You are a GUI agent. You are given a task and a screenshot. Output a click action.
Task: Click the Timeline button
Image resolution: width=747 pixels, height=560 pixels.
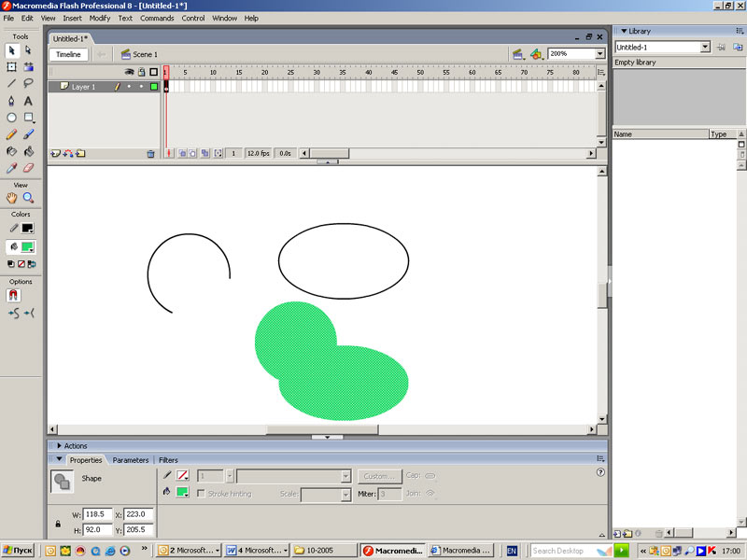(68, 54)
